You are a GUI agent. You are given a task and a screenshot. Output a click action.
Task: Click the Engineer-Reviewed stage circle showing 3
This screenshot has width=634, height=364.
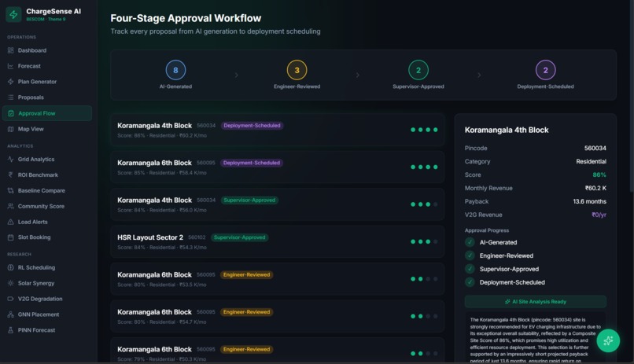297,70
